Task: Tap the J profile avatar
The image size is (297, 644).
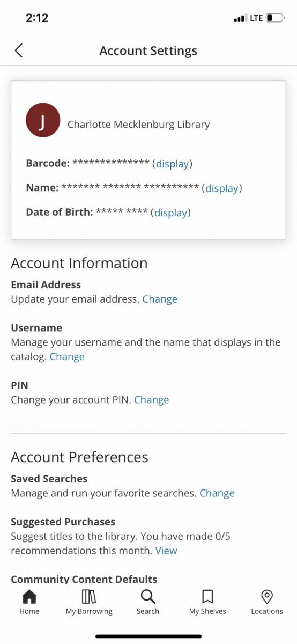Action: coord(43,120)
